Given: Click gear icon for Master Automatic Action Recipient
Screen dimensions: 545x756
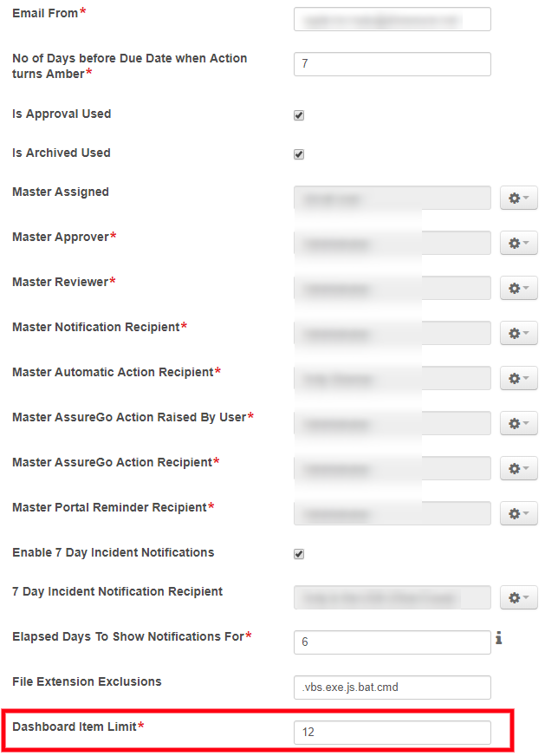Looking at the screenshot, I should click(518, 379).
